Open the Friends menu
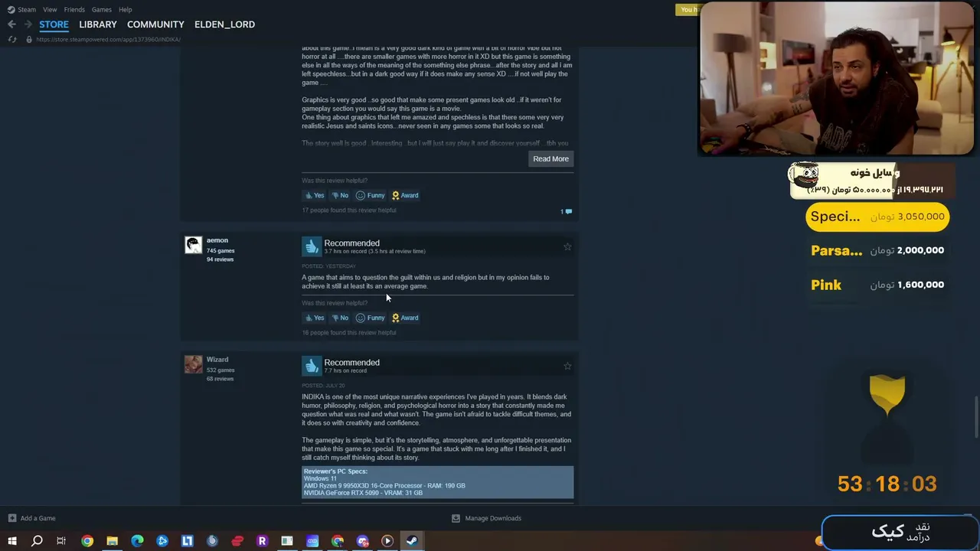This screenshot has height=551, width=980. [74, 9]
